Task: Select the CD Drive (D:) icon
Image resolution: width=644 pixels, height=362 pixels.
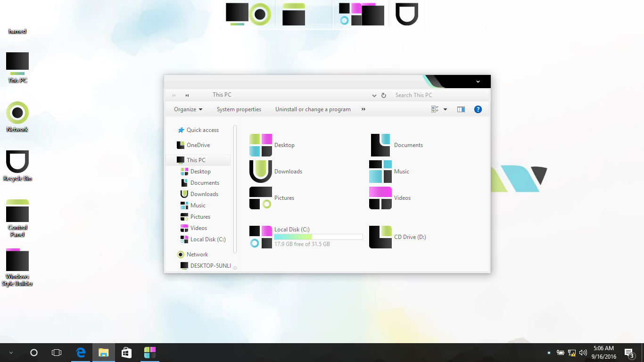Action: [380, 237]
